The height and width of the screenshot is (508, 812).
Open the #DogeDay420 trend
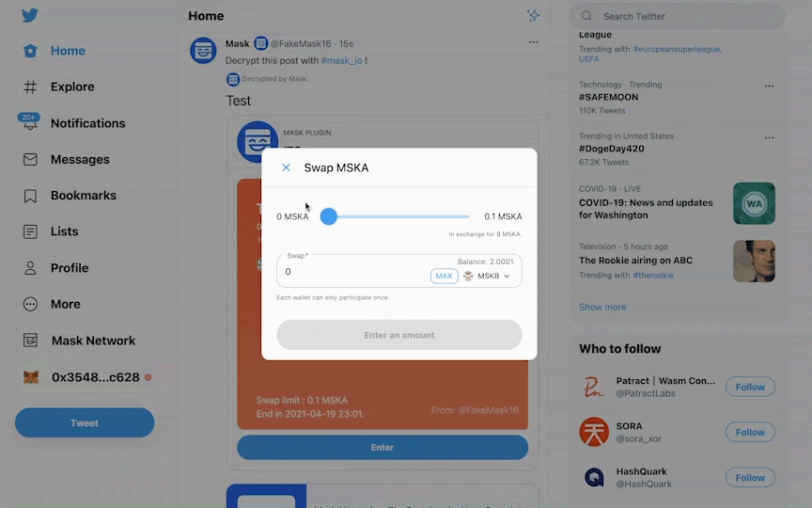[x=612, y=149]
